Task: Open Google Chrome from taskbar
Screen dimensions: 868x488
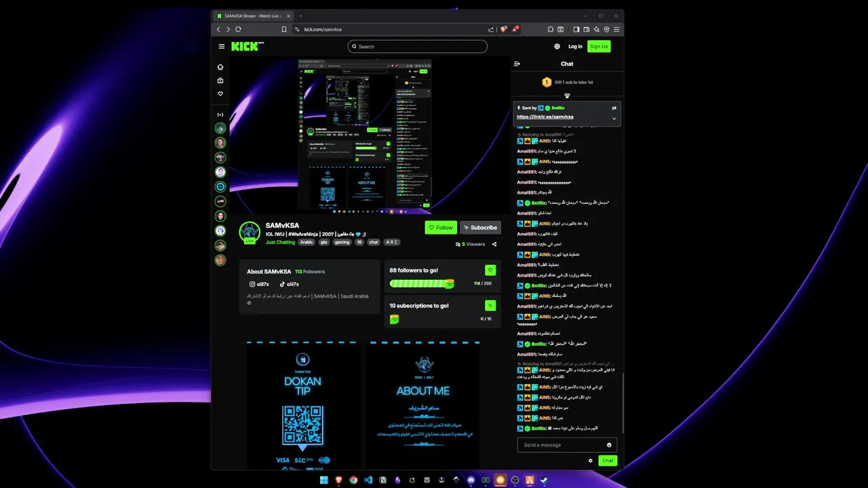Action: [x=353, y=480]
